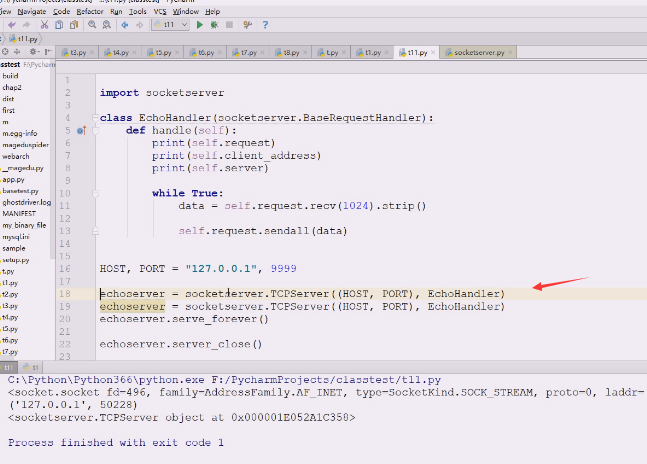
Task: Collapse the EchoHandler class fold marker
Action: click(95, 118)
